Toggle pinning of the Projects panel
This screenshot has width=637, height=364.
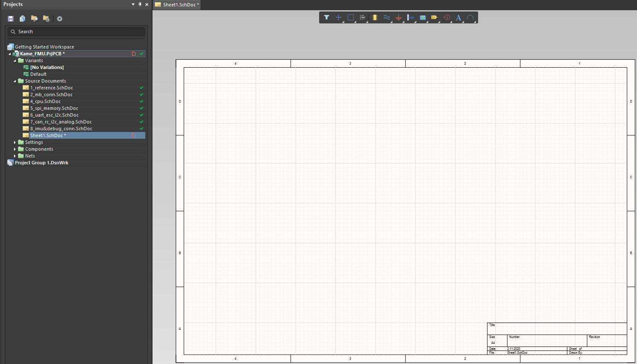pos(140,4)
